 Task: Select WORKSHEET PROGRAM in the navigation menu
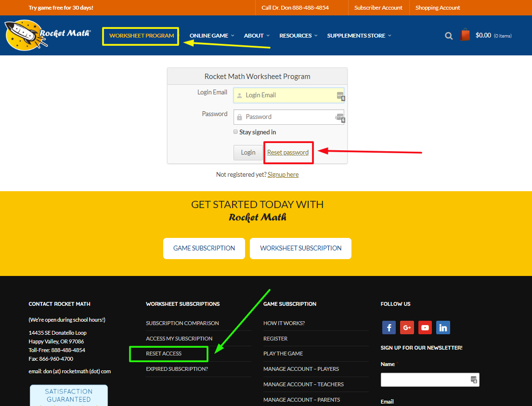(141, 35)
